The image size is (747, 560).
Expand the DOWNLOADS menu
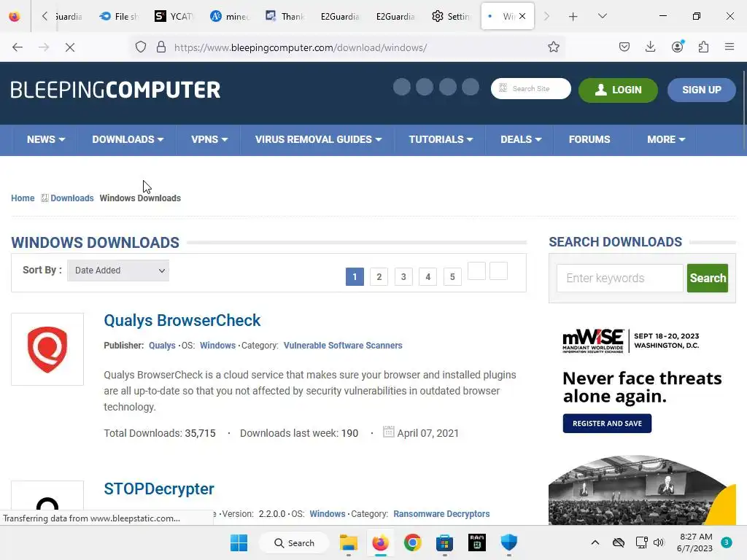[128, 139]
